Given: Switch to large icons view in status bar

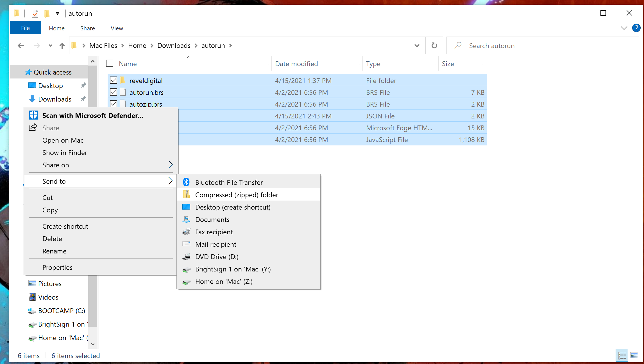Looking at the screenshot, I should pos(634,355).
